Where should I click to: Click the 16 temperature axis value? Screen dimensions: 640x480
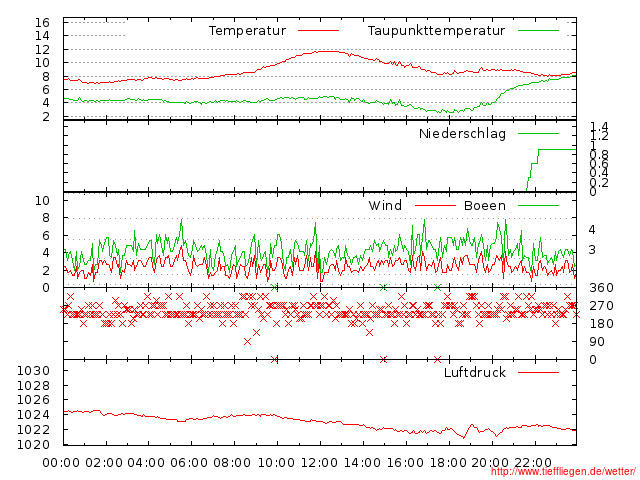(42, 22)
